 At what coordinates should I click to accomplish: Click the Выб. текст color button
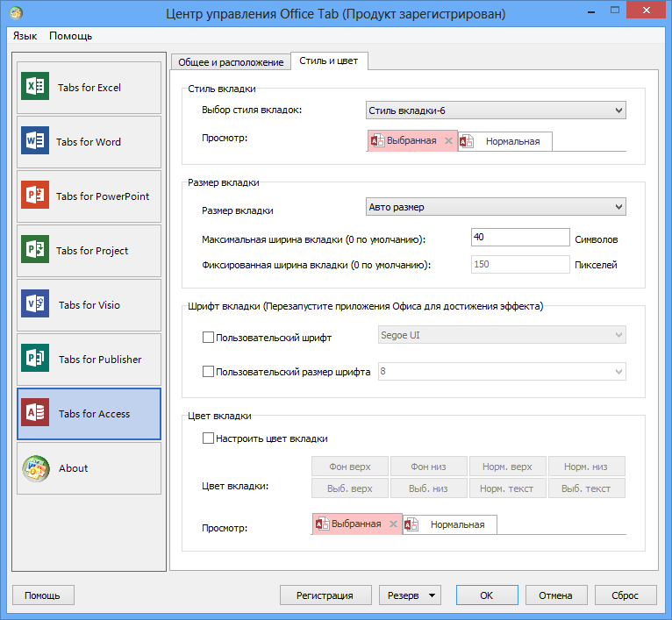click(x=586, y=488)
